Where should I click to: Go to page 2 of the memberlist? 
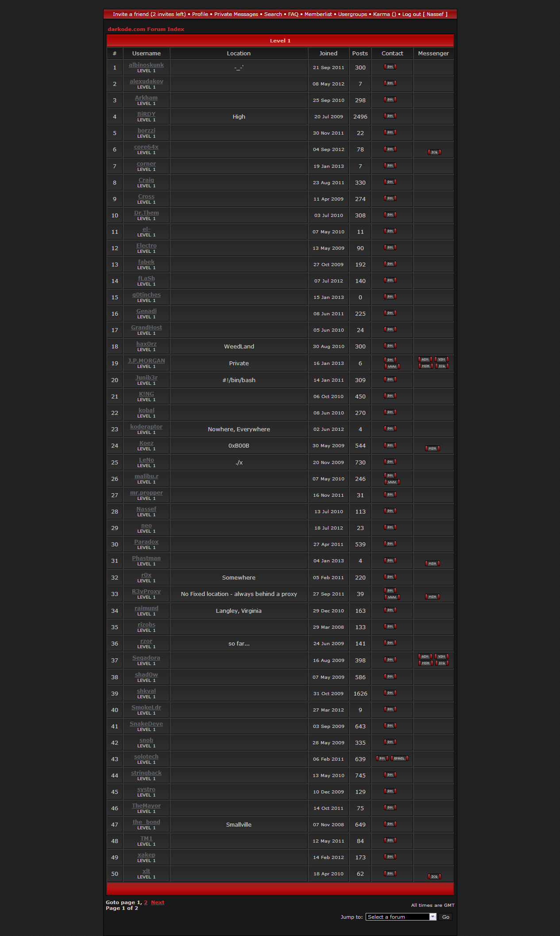pyautogui.click(x=146, y=902)
